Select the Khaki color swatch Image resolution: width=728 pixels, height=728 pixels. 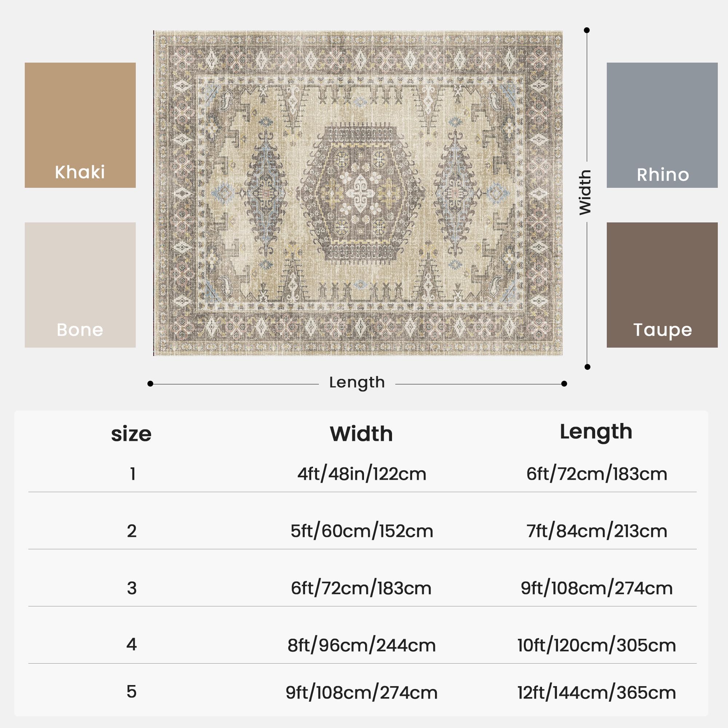point(80,125)
